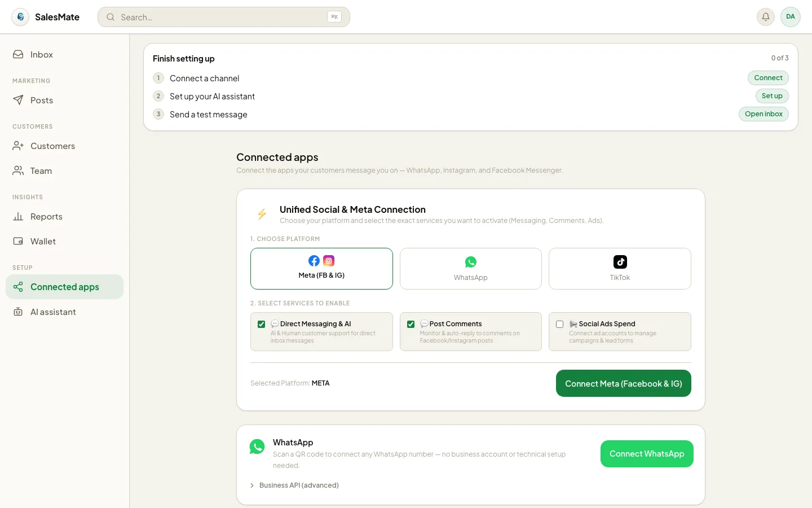Click the Facebook logo in Meta card
This screenshot has width=812, height=508.
314,261
